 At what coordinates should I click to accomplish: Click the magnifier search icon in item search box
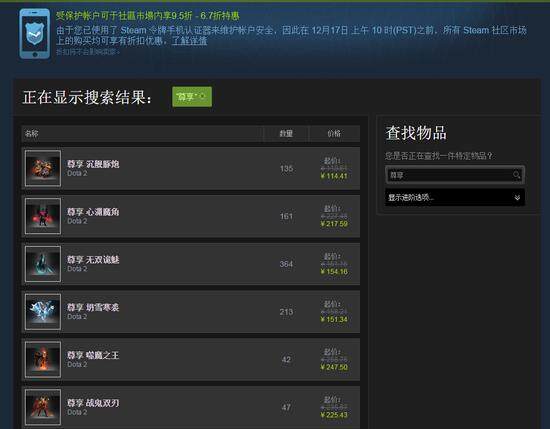coord(516,175)
